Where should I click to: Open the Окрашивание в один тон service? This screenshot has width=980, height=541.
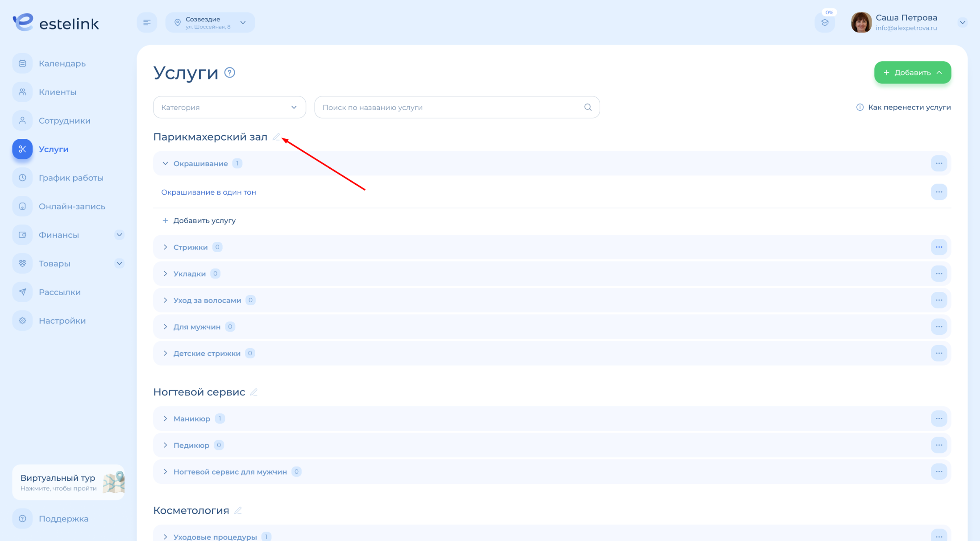pyautogui.click(x=208, y=192)
